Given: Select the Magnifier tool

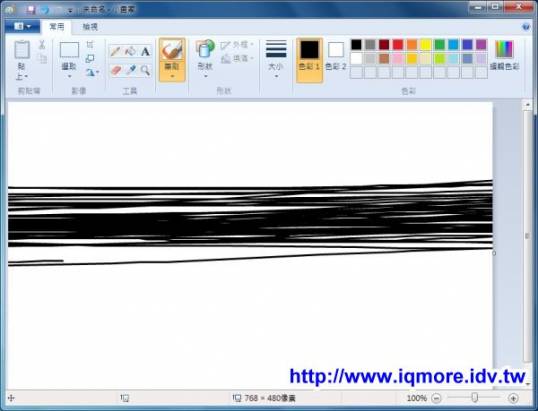Looking at the screenshot, I should click(145, 70).
